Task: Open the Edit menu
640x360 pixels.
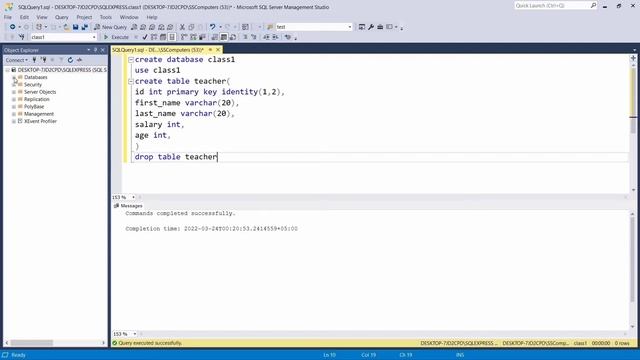Action: tap(24, 17)
